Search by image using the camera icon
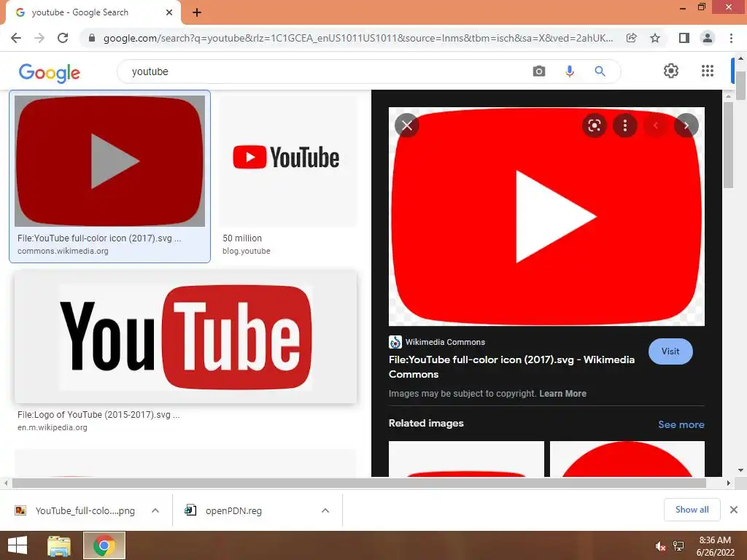 tap(539, 71)
